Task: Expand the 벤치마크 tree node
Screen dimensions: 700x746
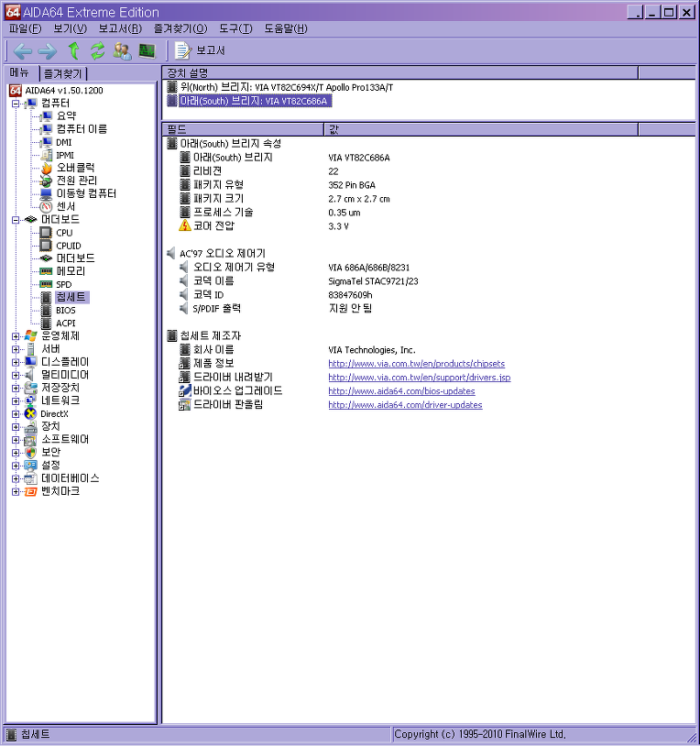Action: pyautogui.click(x=16, y=491)
